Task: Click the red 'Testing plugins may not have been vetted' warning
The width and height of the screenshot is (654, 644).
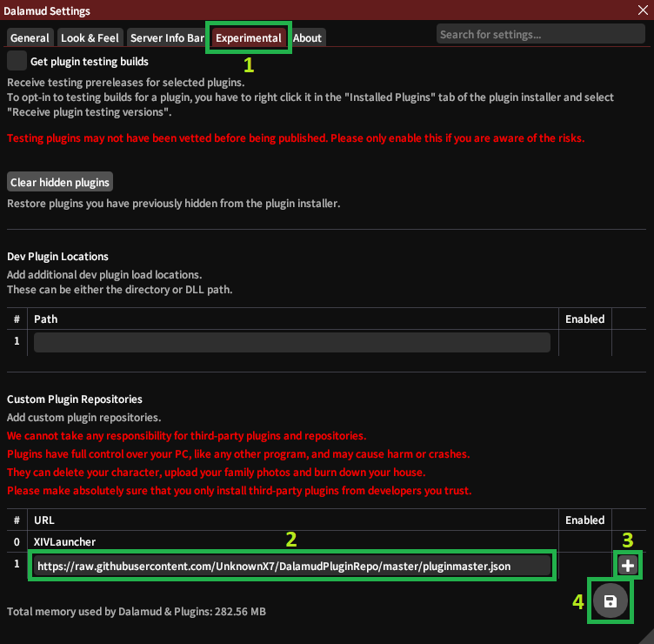Action: 296,138
